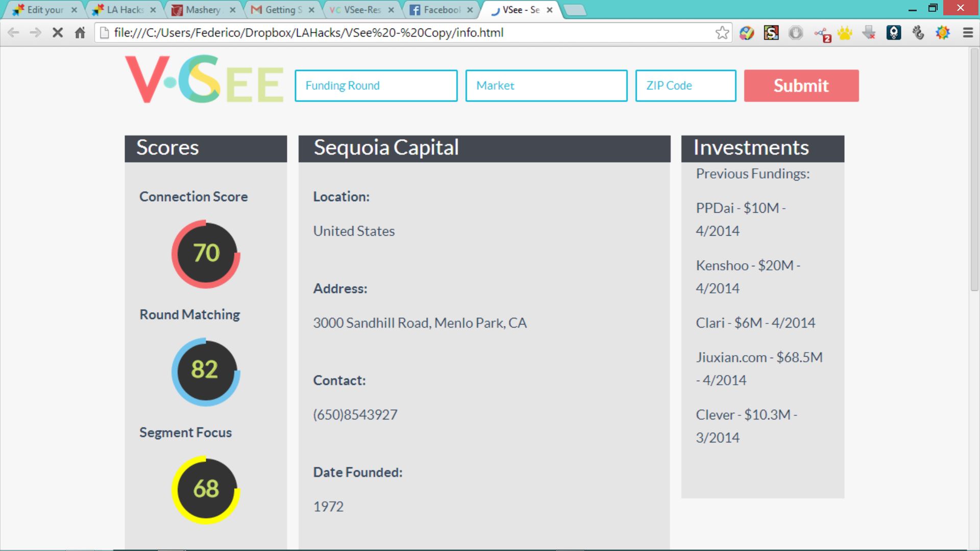The width and height of the screenshot is (980, 551).
Task: Switch to the Facebook tab
Action: [436, 10]
